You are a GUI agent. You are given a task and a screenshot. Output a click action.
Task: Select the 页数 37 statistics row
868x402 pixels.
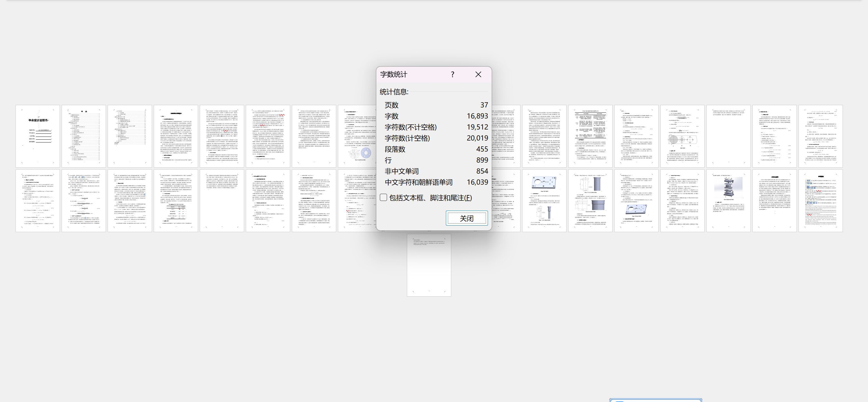(x=436, y=105)
